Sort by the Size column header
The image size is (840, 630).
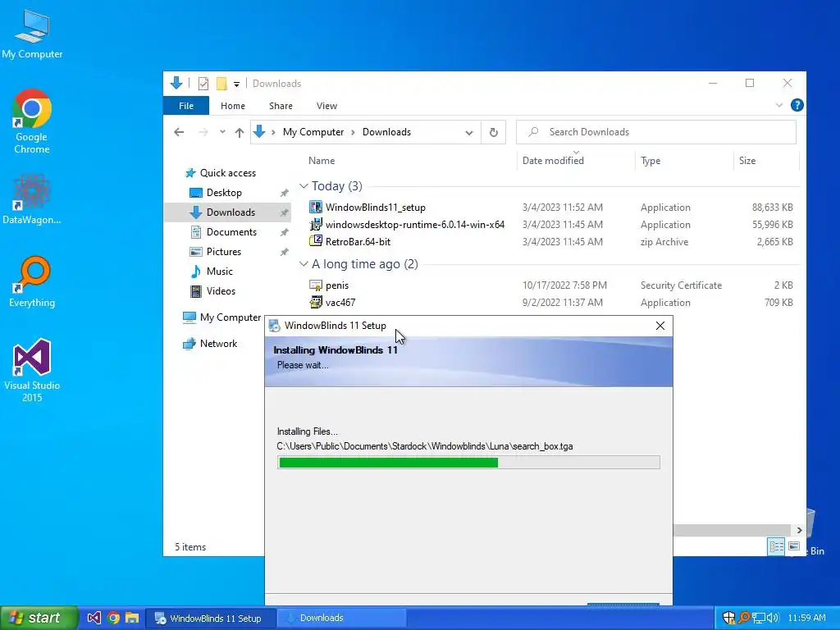[x=747, y=161]
